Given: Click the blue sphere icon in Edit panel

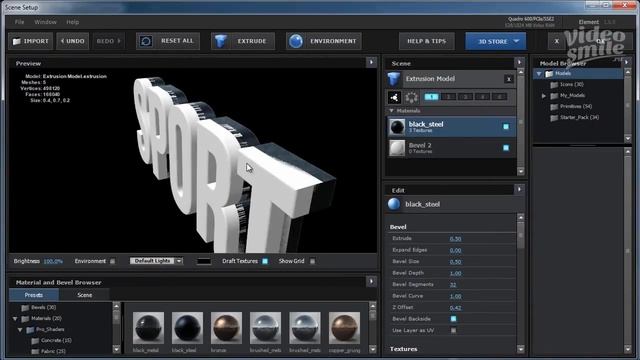Looking at the screenshot, I should pyautogui.click(x=394, y=204).
